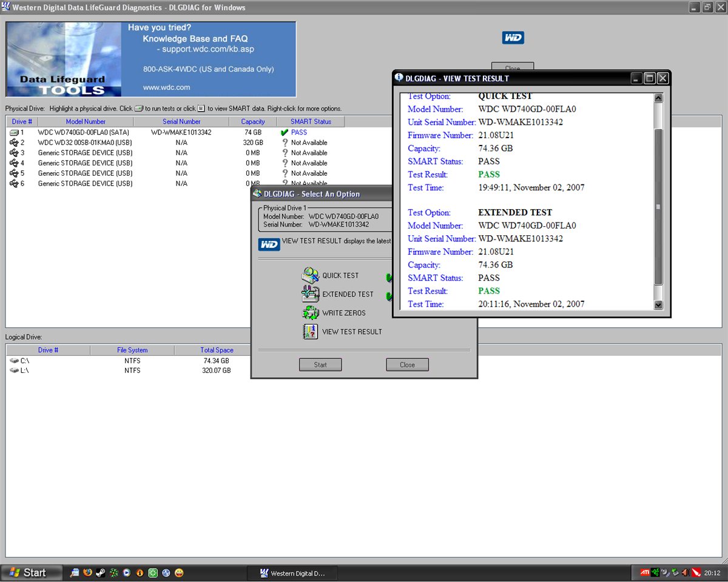Click the SMART Status column header
728x582 pixels.
[x=311, y=122]
